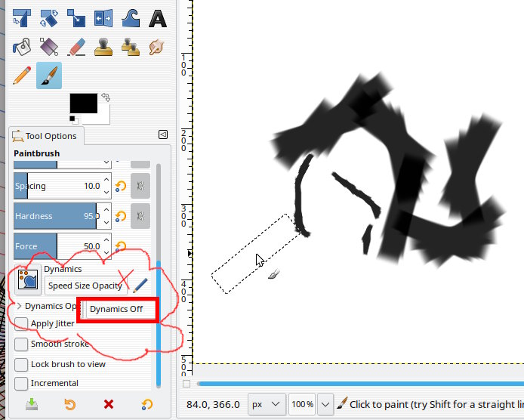Select the Perspective Clone tool
This screenshot has width=524, height=420.
coord(131,47)
